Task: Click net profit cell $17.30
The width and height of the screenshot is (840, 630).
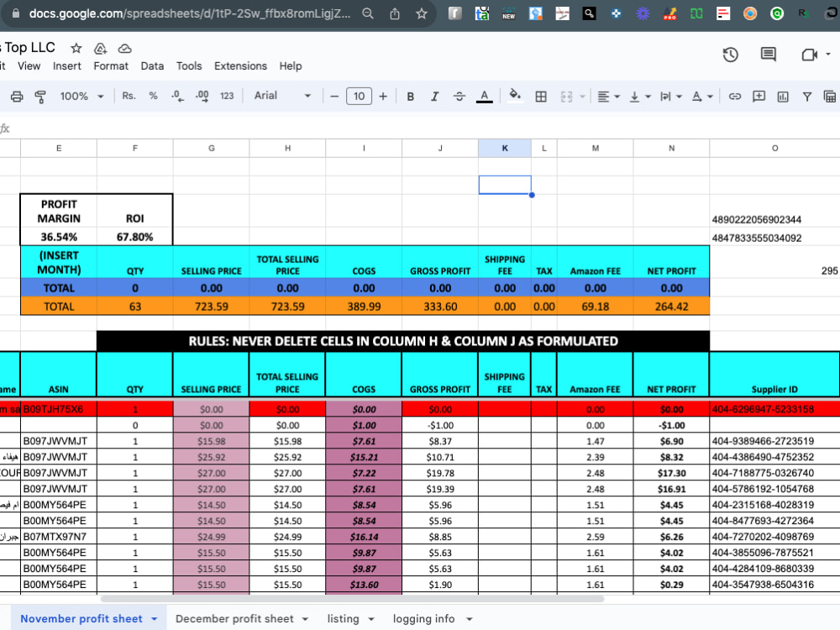Action: (671, 473)
